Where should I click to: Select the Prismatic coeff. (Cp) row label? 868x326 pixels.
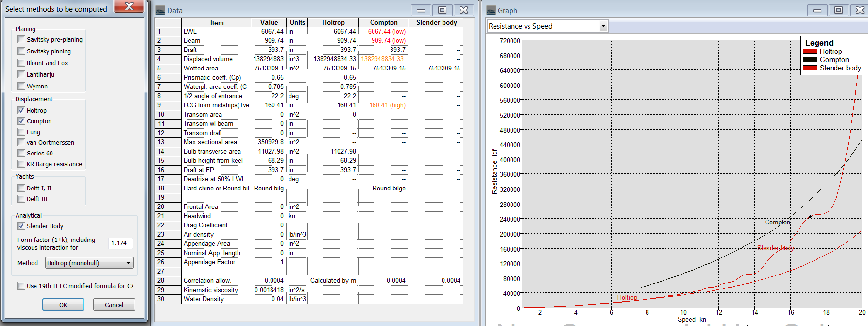click(216, 78)
